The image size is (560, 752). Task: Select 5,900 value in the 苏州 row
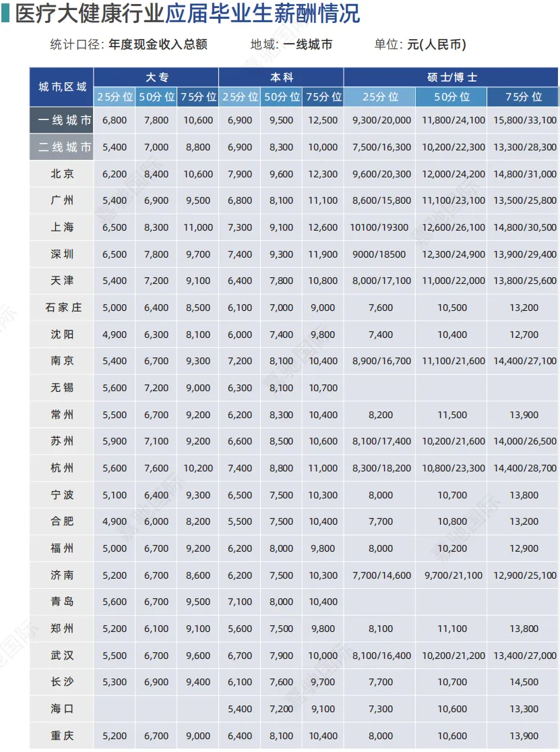point(115,440)
